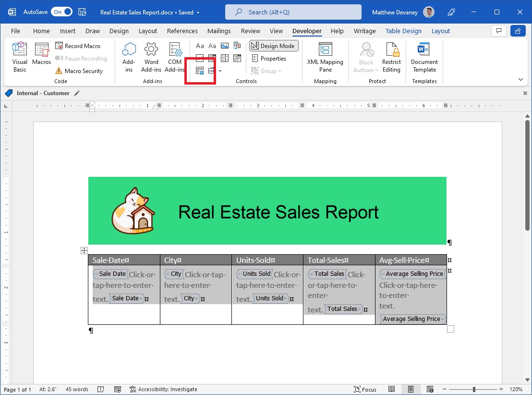Open the Macros dialog icon
The height and width of the screenshot is (395, 532).
[41, 54]
